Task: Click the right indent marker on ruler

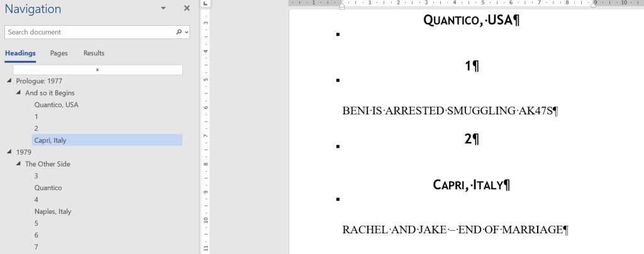Action: (x=594, y=5)
